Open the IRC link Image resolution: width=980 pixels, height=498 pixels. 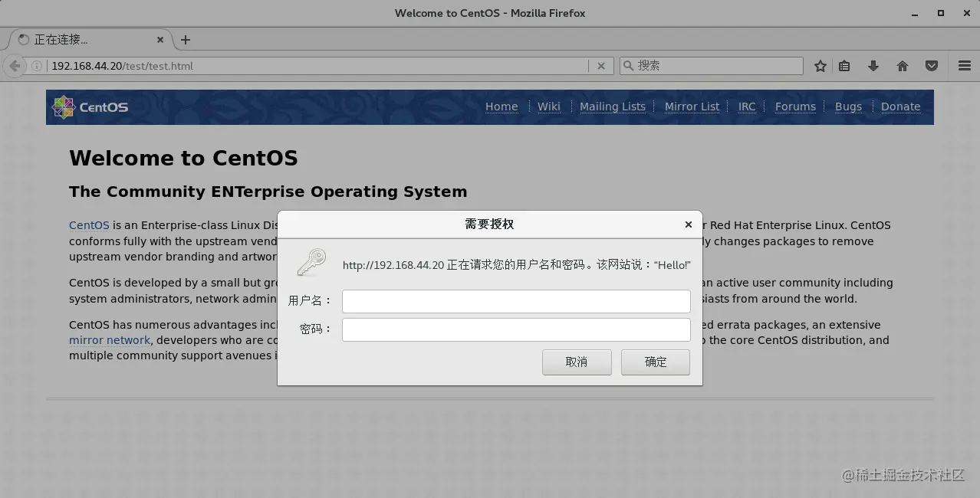click(x=747, y=106)
